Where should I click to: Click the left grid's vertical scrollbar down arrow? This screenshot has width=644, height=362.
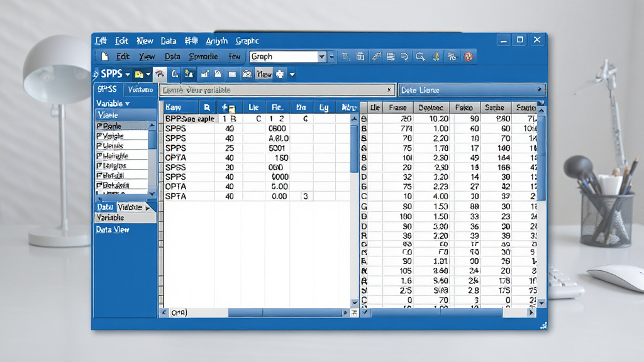coord(355,302)
